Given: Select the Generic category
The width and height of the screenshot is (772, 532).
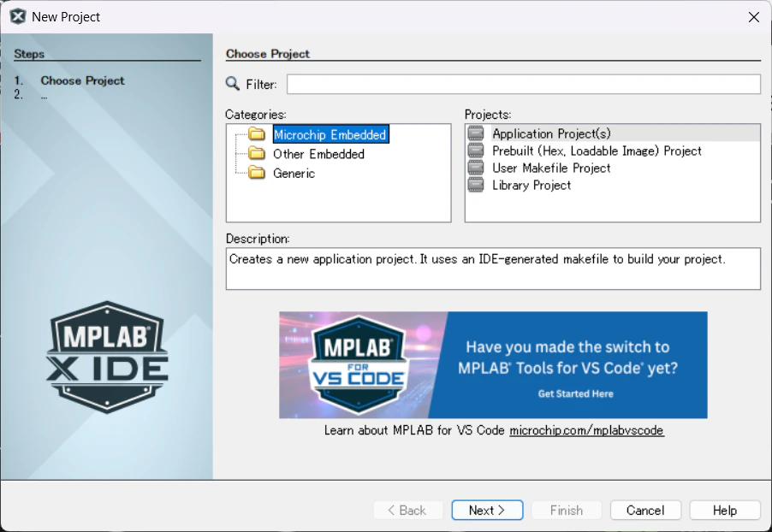Looking at the screenshot, I should point(294,174).
